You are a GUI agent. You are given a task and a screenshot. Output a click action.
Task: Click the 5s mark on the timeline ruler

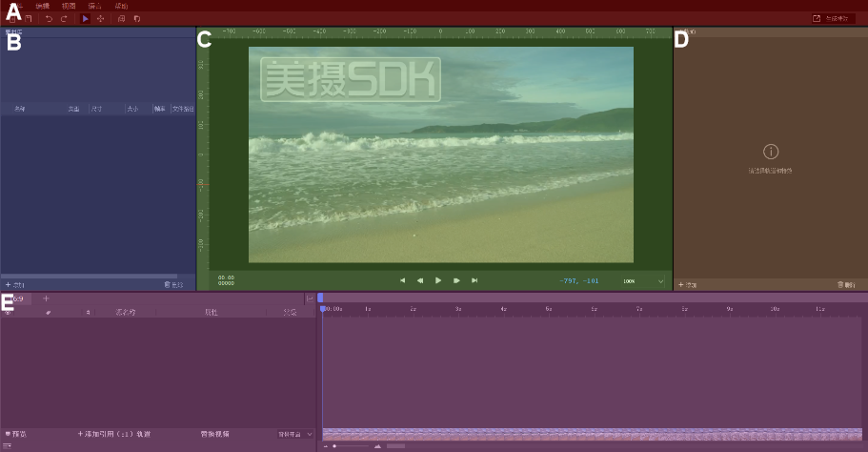click(x=549, y=309)
